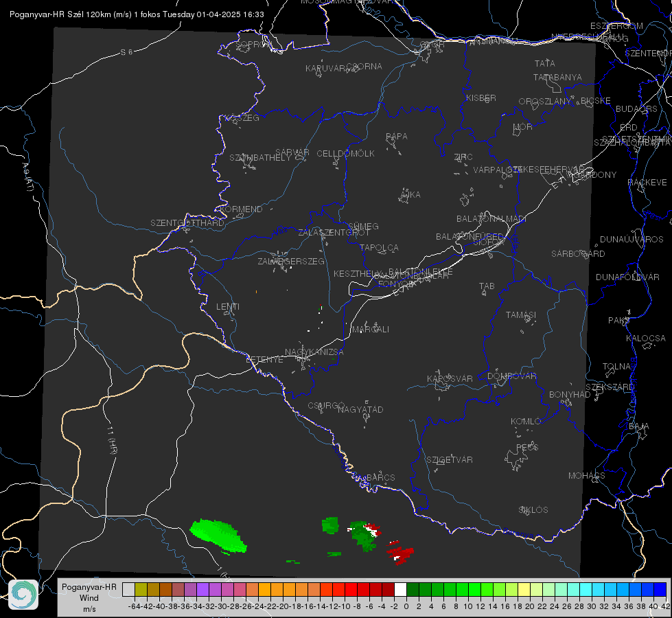
Task: Select the DUNAFÖLDVÁR label
Action: coord(627,277)
